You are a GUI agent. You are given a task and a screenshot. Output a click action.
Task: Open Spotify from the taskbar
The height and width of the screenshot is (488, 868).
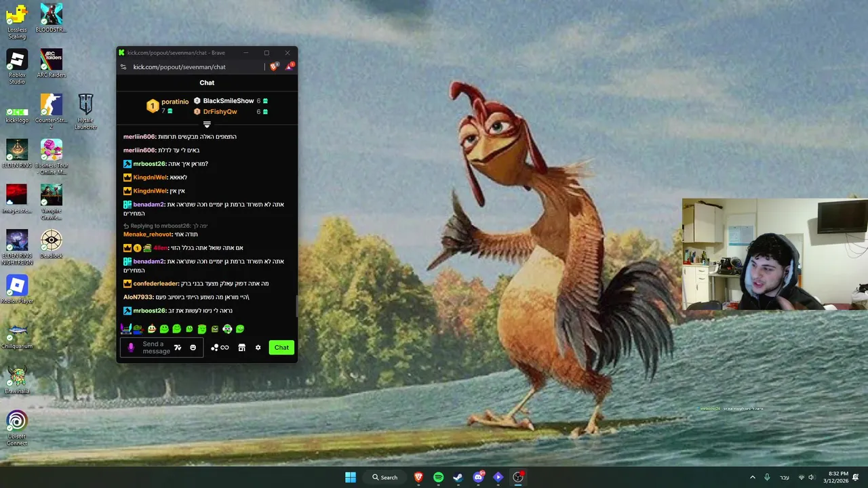click(438, 477)
